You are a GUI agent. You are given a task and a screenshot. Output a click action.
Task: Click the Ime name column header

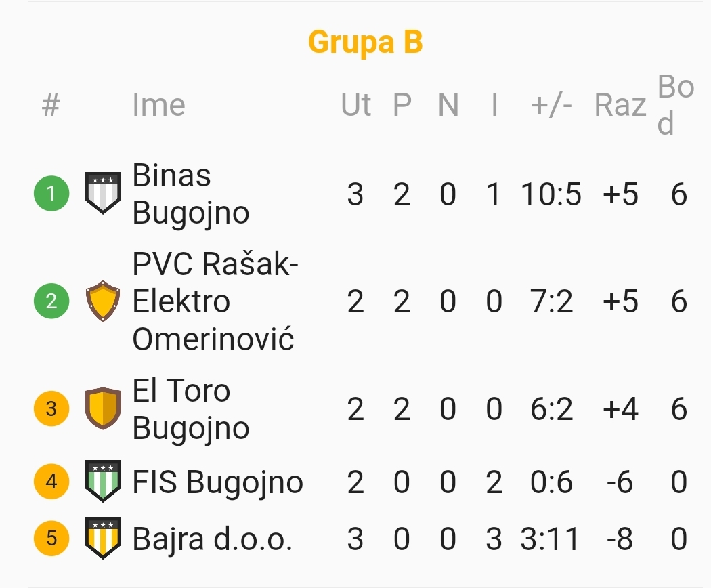158,105
